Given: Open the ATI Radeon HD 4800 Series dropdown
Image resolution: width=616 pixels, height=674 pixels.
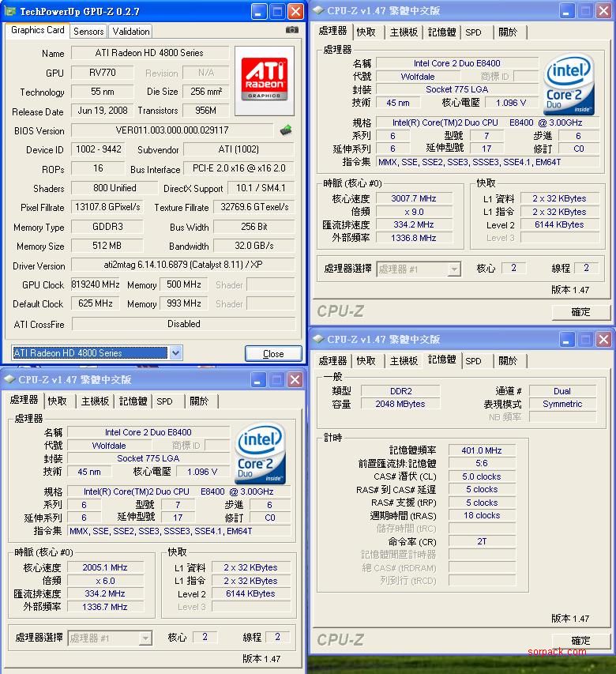Looking at the screenshot, I should click(175, 353).
